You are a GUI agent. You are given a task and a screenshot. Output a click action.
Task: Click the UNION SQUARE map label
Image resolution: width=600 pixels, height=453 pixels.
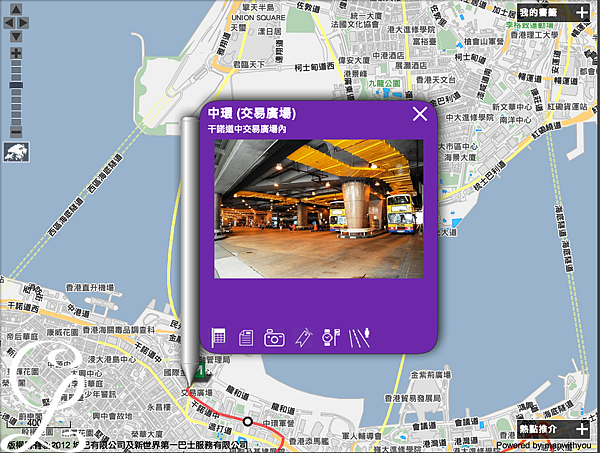click(258, 18)
